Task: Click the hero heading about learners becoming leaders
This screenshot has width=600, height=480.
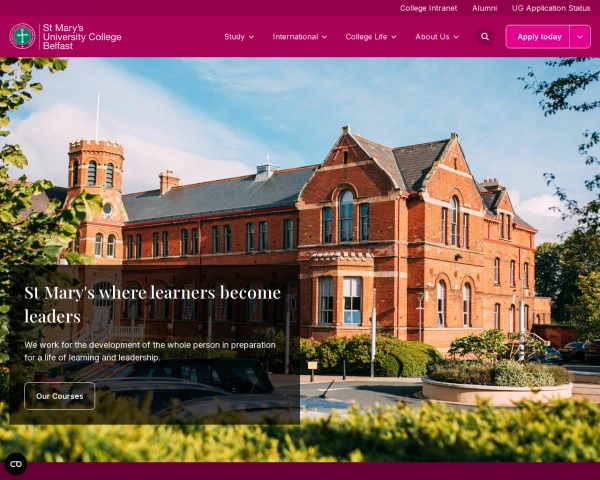Action: tap(152, 304)
